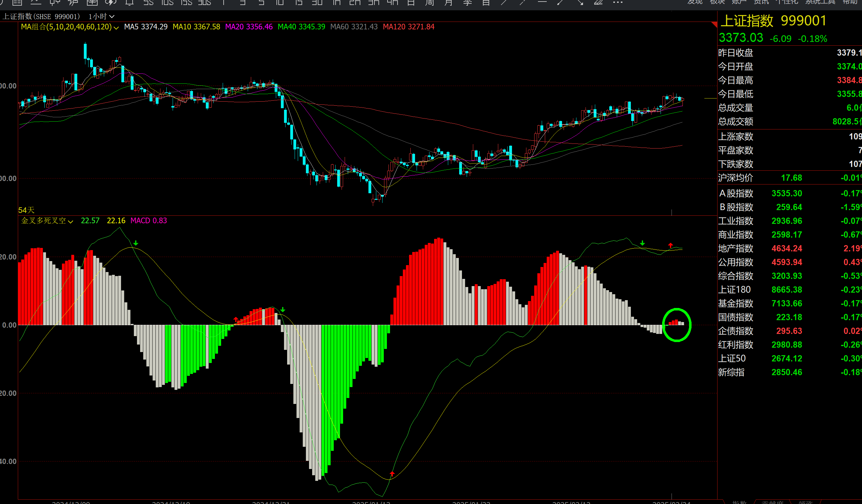The image size is (862, 504).
Task: Select the 4H timeframe icon
Action: click(392, 3)
